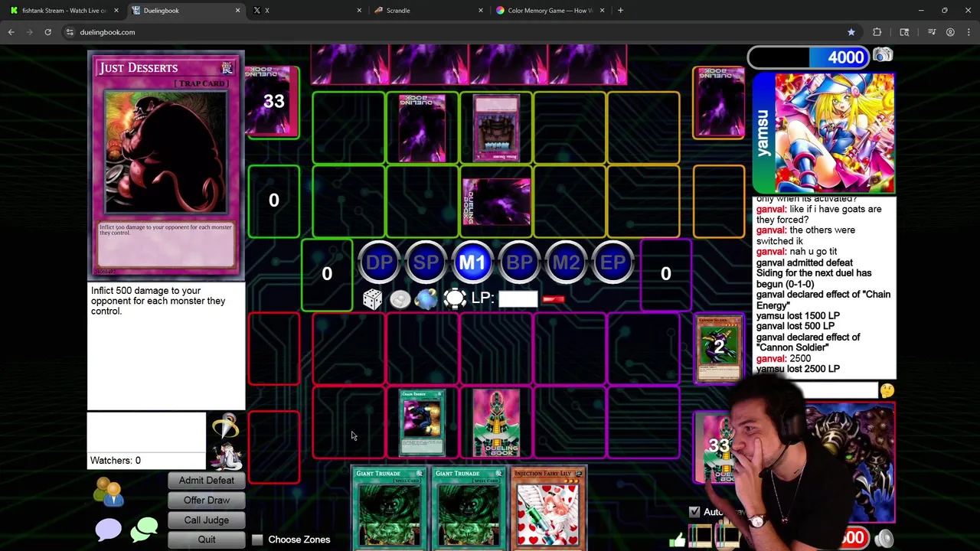This screenshot has height=551, width=980.
Task: Select the Duelingbook tab
Action: pyautogui.click(x=185, y=11)
